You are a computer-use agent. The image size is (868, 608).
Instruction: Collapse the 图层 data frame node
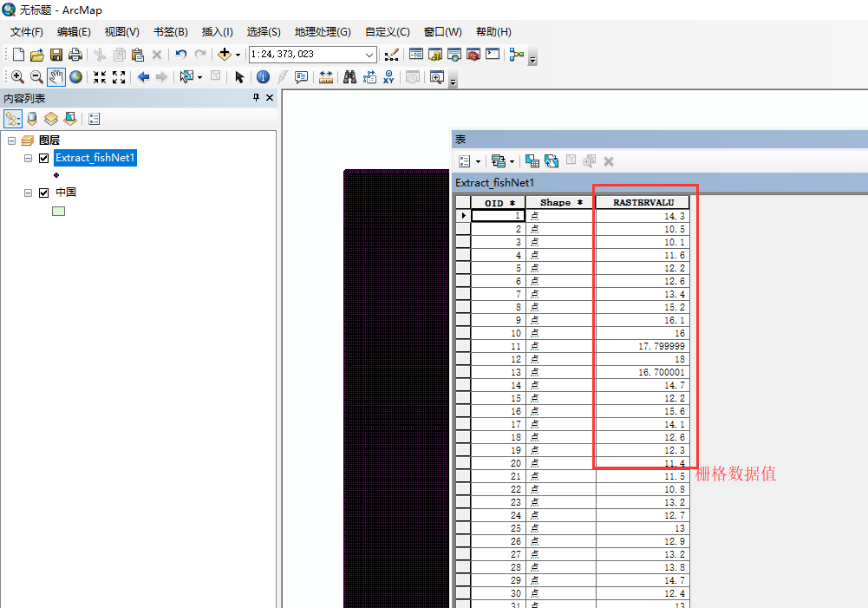point(11,141)
